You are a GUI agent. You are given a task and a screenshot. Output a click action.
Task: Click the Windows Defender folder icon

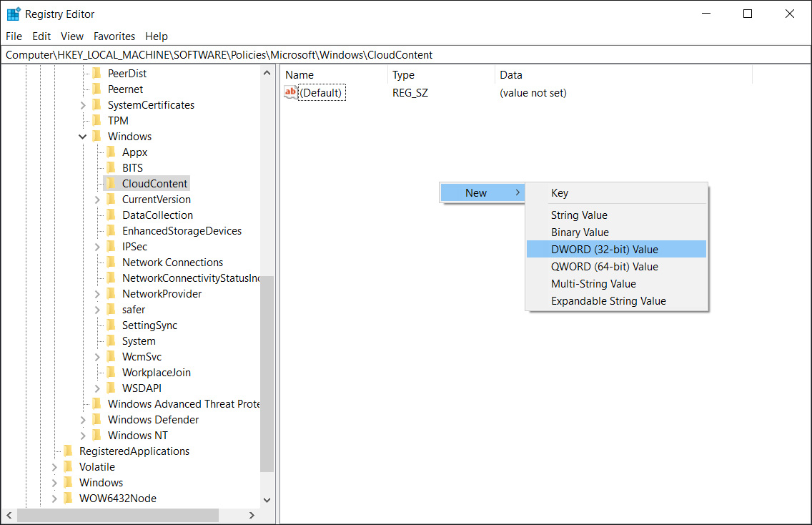pos(96,419)
